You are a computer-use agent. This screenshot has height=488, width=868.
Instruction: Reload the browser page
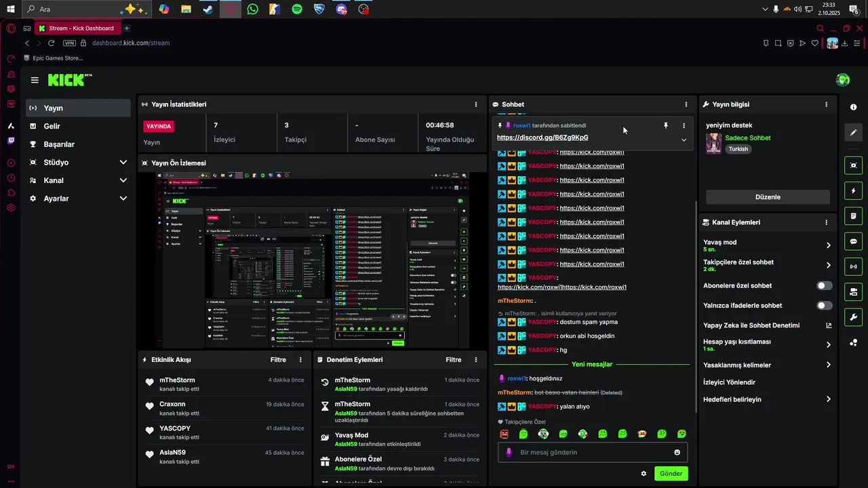coord(51,43)
